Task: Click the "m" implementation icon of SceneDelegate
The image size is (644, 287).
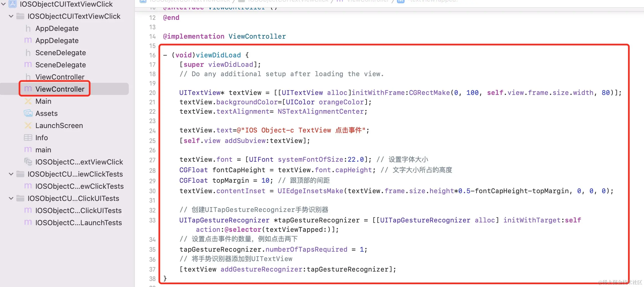Action: tap(28, 65)
